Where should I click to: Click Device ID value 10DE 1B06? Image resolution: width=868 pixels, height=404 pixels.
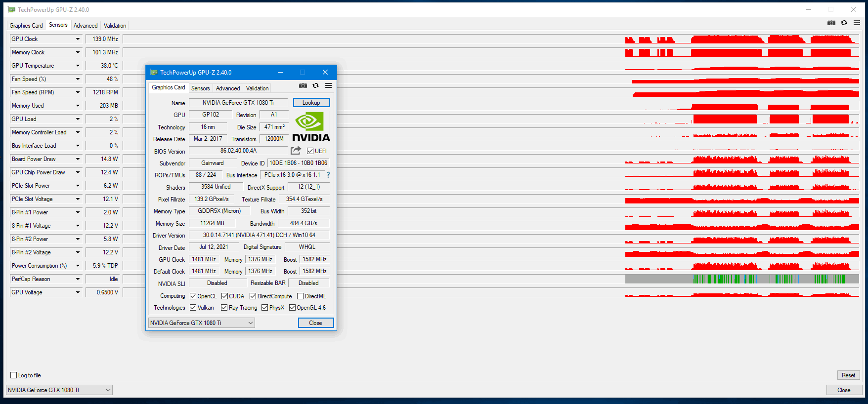pyautogui.click(x=299, y=163)
